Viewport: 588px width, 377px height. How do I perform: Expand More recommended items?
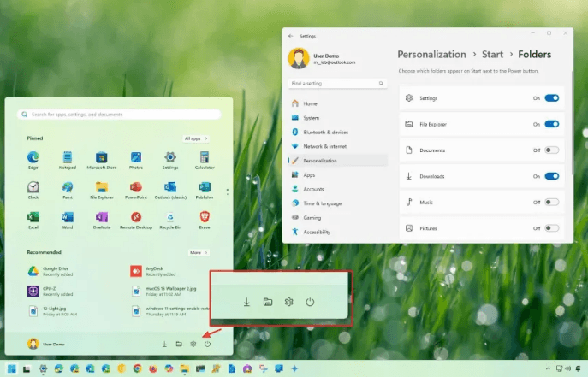click(199, 253)
